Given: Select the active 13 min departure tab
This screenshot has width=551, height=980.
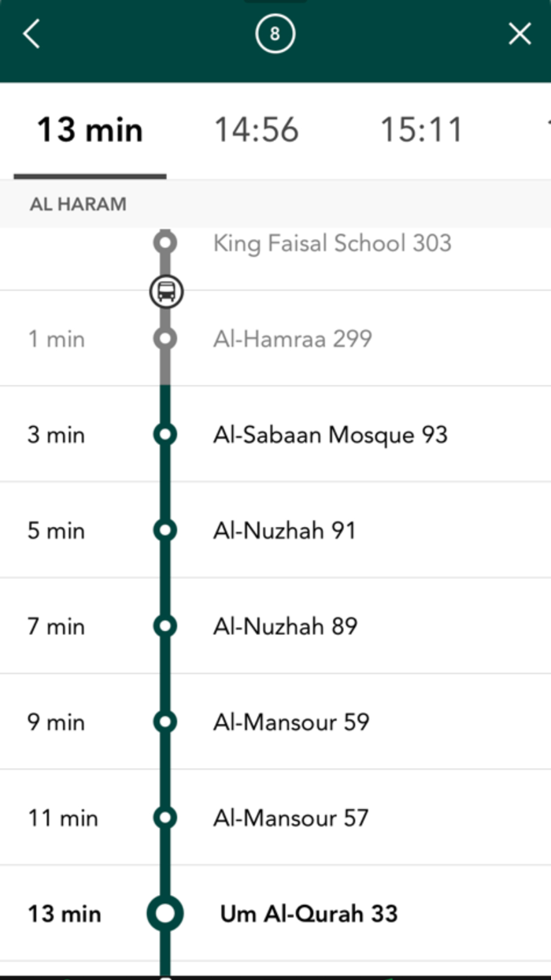Looking at the screenshot, I should (x=89, y=128).
